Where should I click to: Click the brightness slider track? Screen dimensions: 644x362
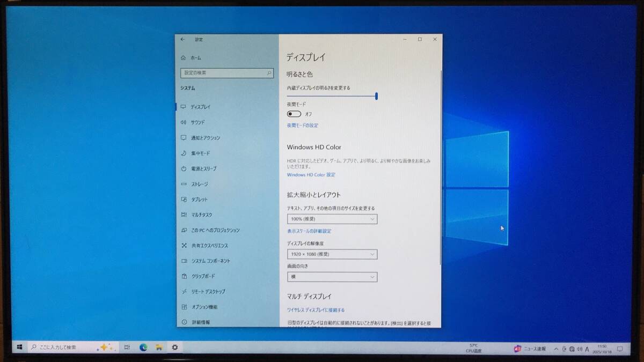pos(332,96)
